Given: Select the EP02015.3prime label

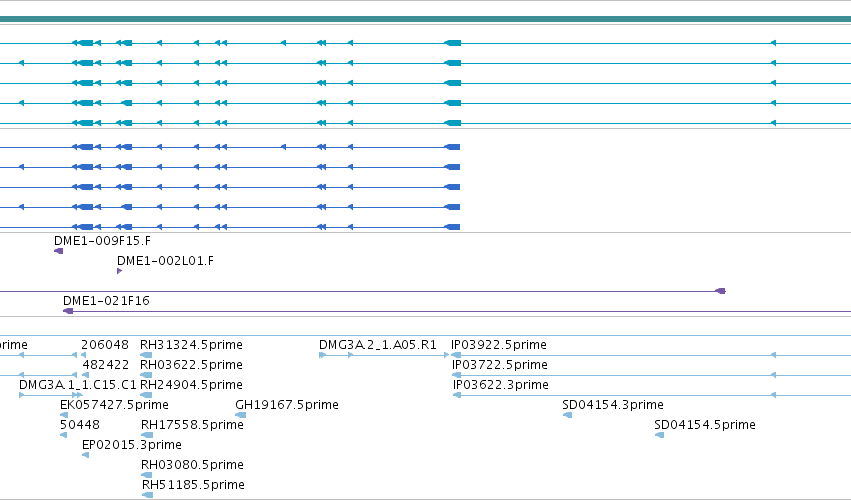Looking at the screenshot, I should (x=132, y=445).
